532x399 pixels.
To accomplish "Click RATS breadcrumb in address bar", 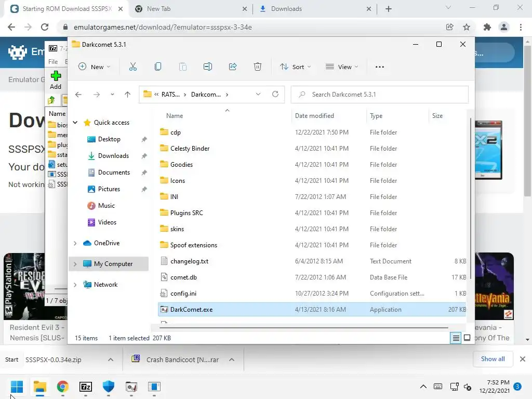I will (x=170, y=95).
